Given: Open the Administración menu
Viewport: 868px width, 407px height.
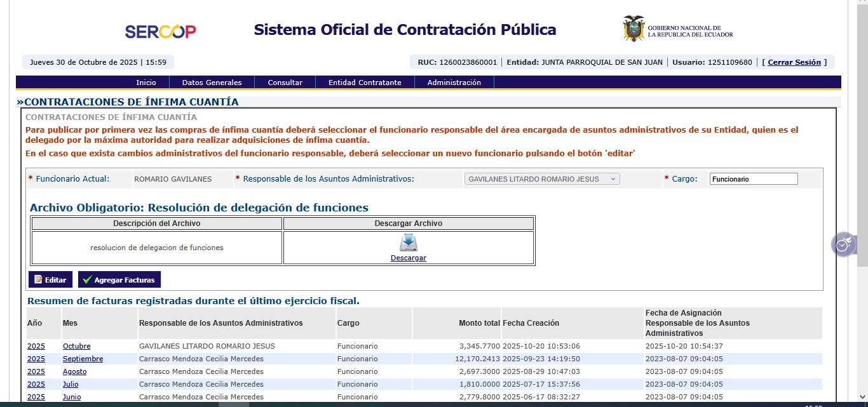Looking at the screenshot, I should coord(454,83).
